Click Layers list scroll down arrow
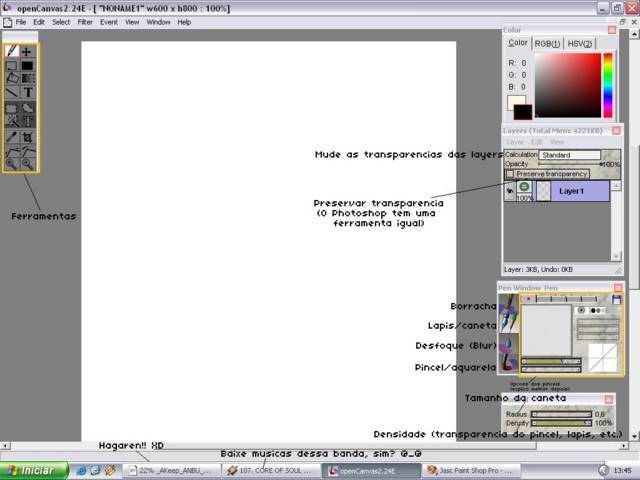640x480 pixels. coord(616,256)
